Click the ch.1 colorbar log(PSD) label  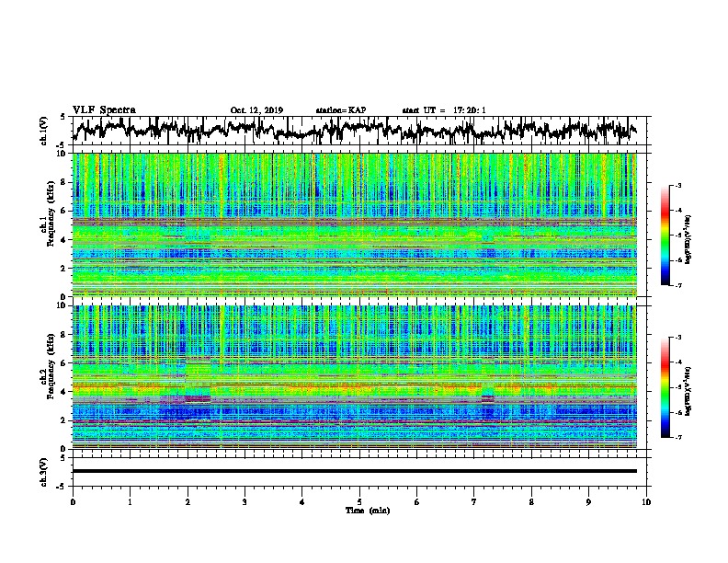click(688, 239)
